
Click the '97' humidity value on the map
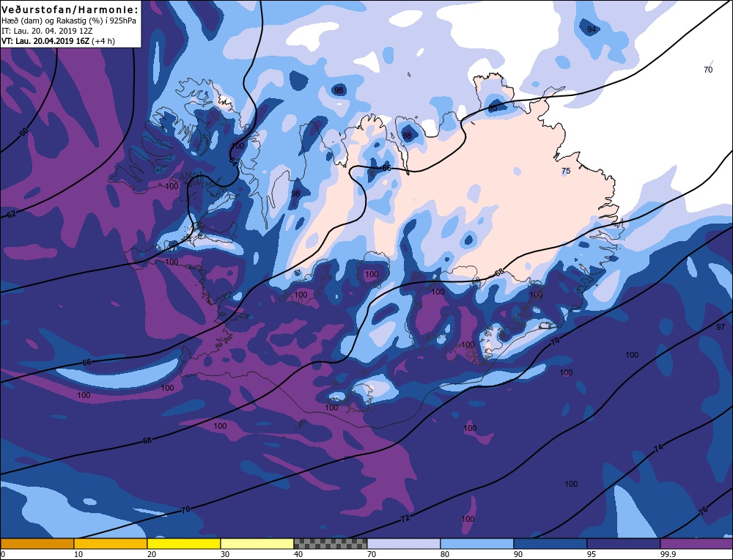click(x=721, y=327)
